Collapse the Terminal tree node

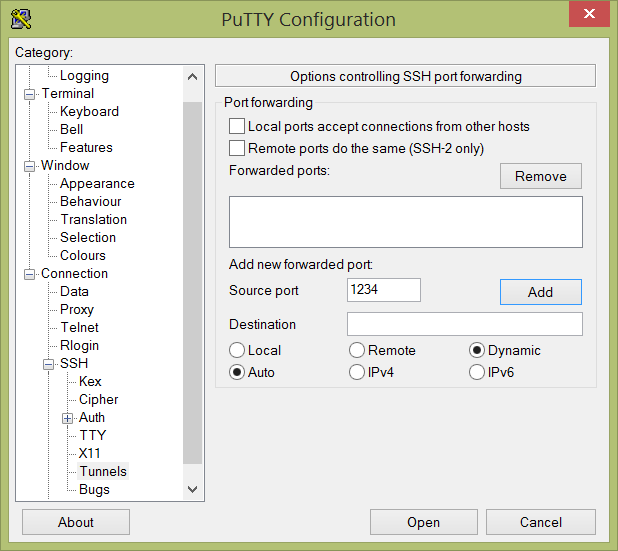click(x=30, y=95)
